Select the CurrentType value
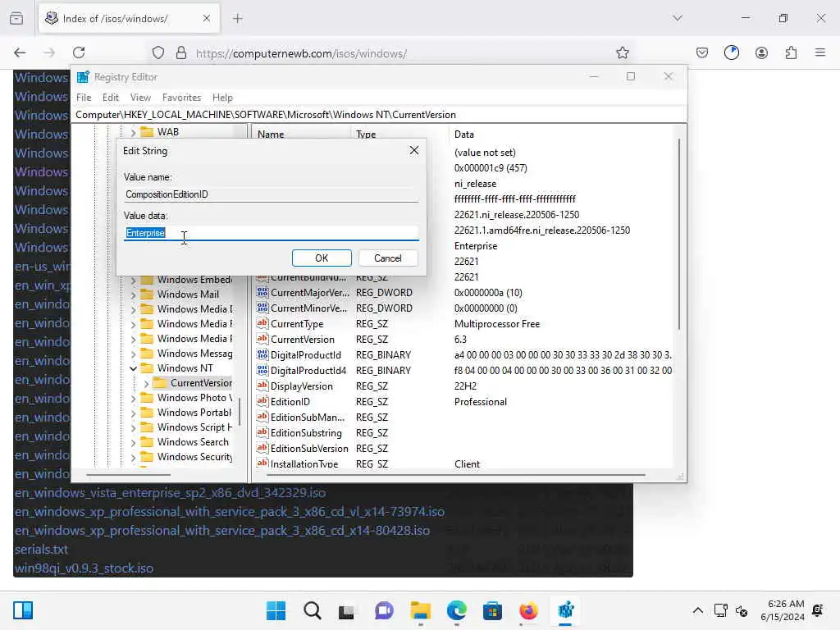Screen dimensions: 840x630 pos(297,324)
